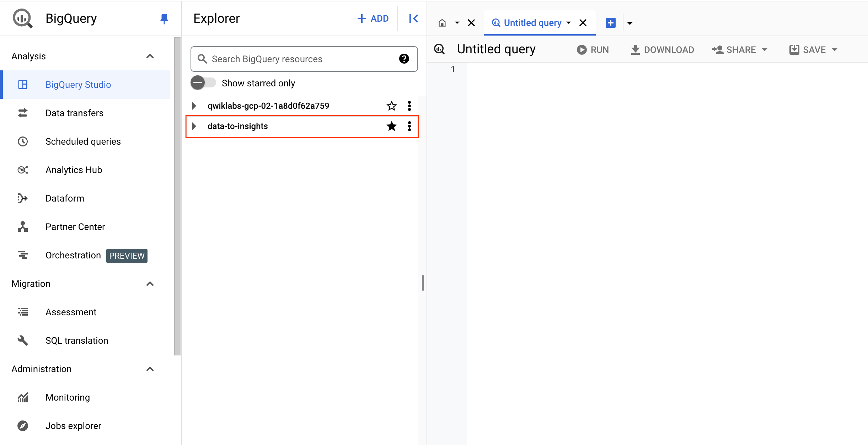Click the BigQuery Studio layout icon
The width and height of the screenshot is (868, 445).
[x=23, y=85]
